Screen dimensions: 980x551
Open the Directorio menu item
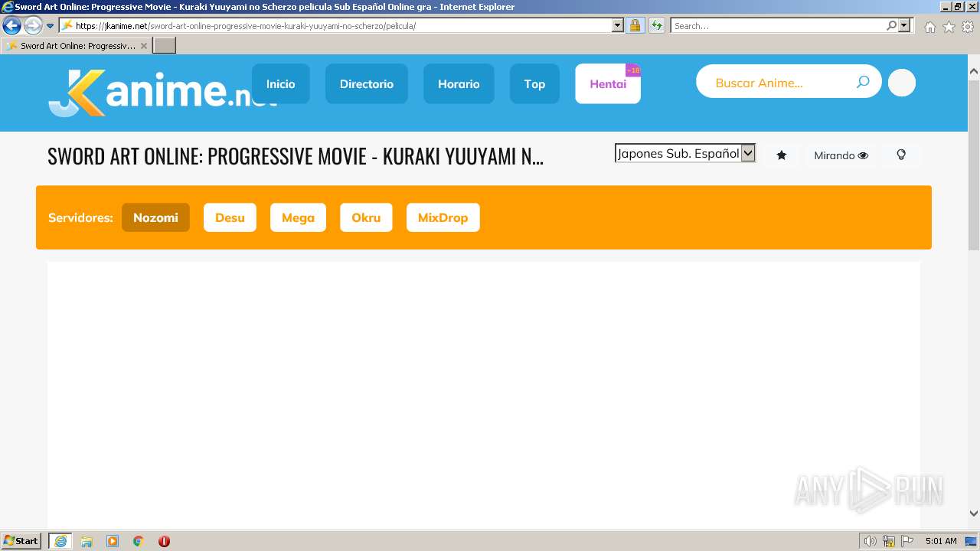pos(367,83)
